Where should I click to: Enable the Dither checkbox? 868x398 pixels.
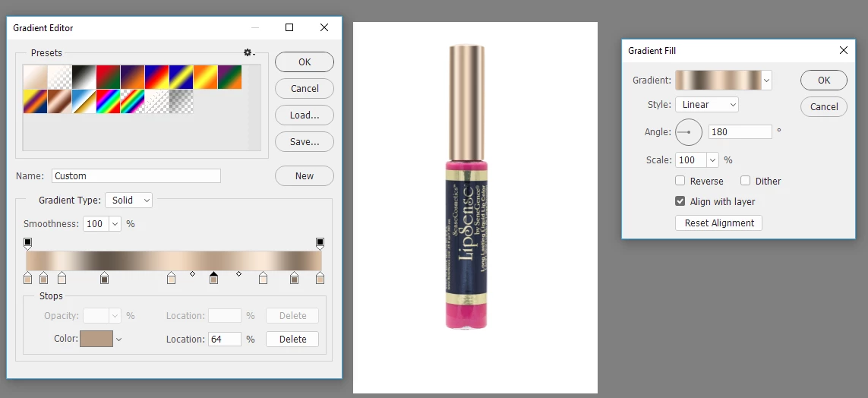pos(745,181)
